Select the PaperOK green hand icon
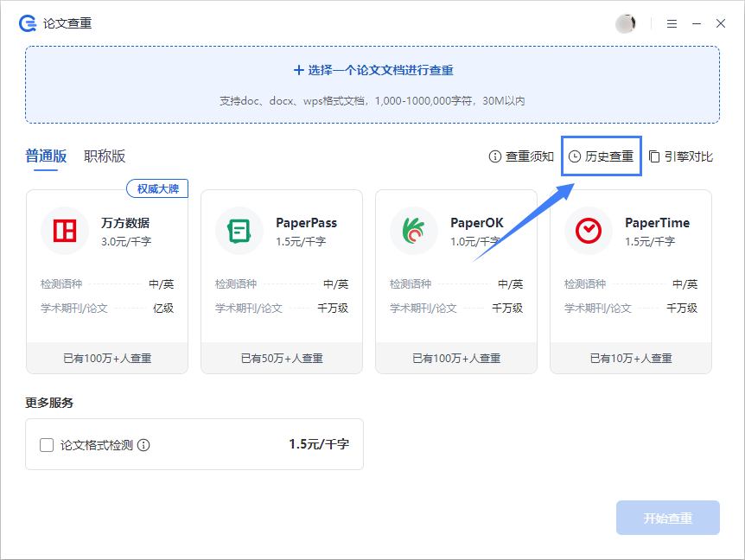Screen dimensions: 745x560 point(413,231)
